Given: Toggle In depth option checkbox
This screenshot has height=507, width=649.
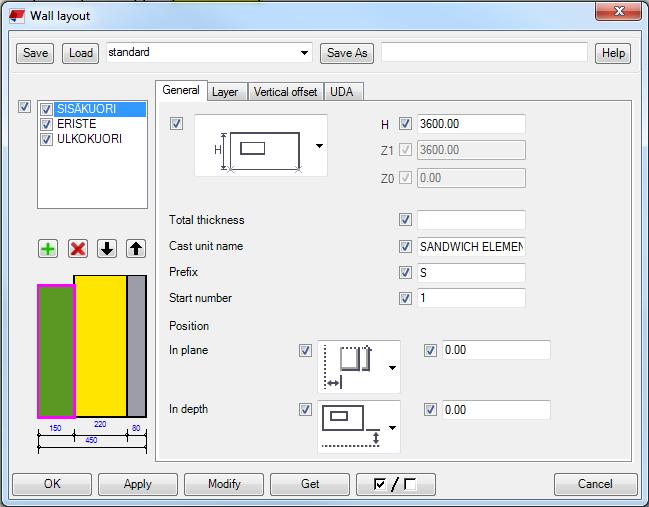Looking at the screenshot, I should click(x=305, y=410).
